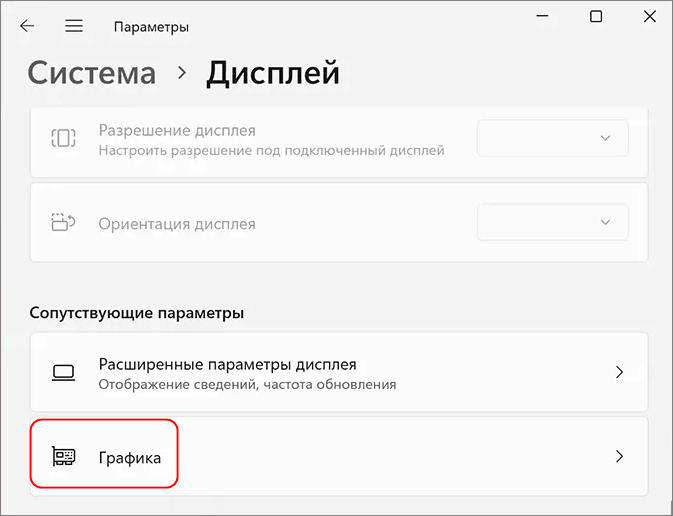Click the display orientation icon
The width and height of the screenshot is (673, 516).
pos(64,222)
